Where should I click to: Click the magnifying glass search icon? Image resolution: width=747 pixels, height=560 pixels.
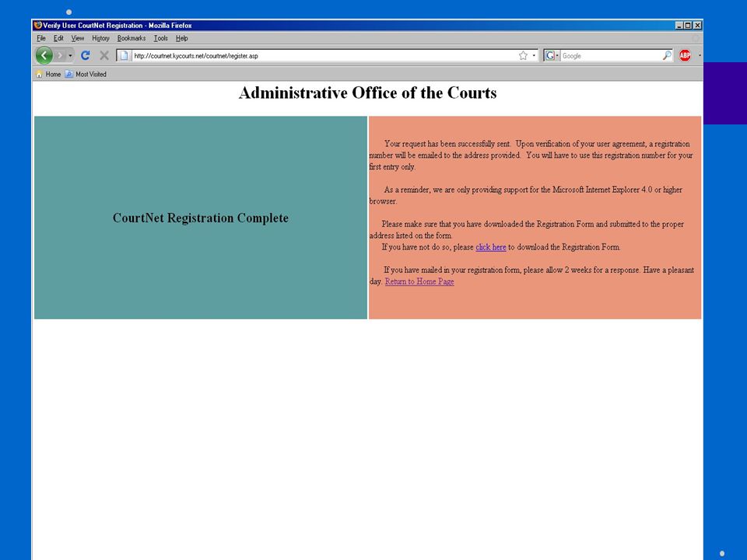pyautogui.click(x=667, y=56)
